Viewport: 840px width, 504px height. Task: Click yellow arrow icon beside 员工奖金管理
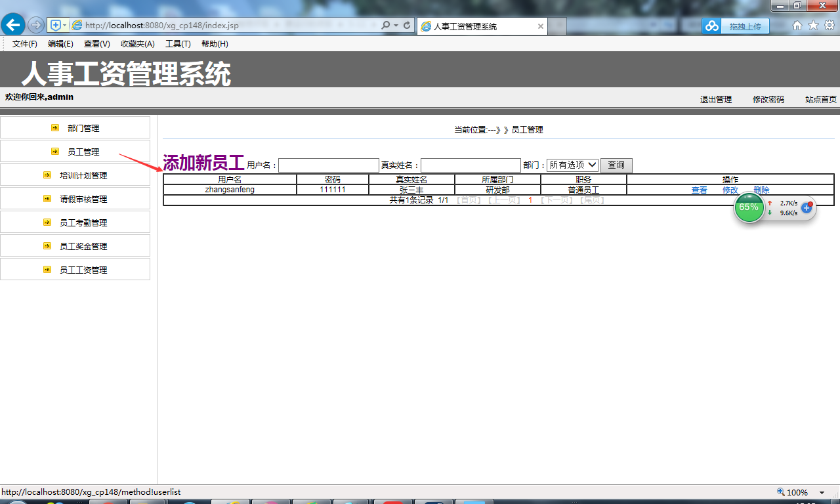(47, 246)
